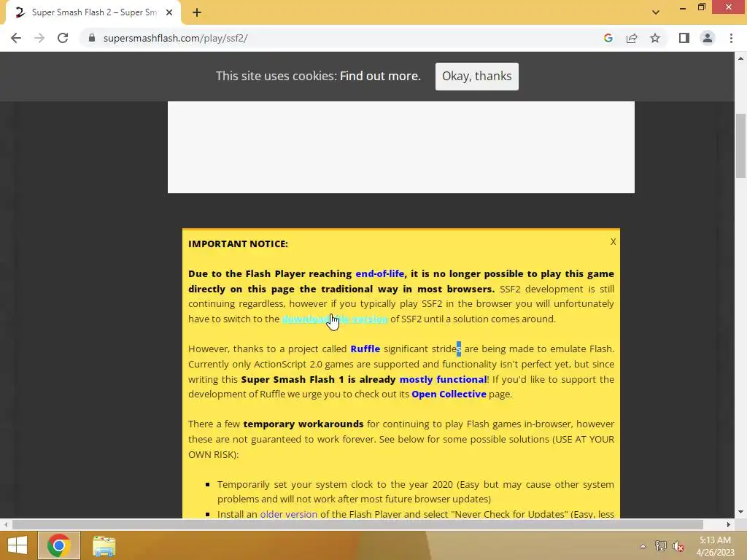Image resolution: width=747 pixels, height=560 pixels.
Task: Accept cookies with Okay, thanks
Action: 477,76
